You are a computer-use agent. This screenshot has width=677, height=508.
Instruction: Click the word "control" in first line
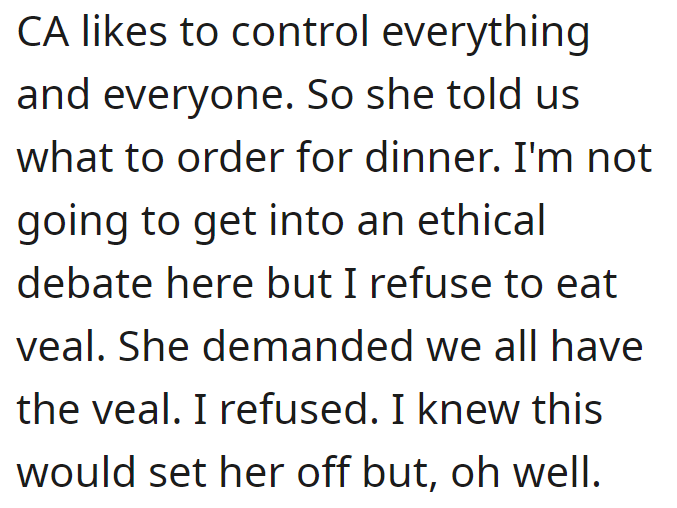tap(300, 31)
